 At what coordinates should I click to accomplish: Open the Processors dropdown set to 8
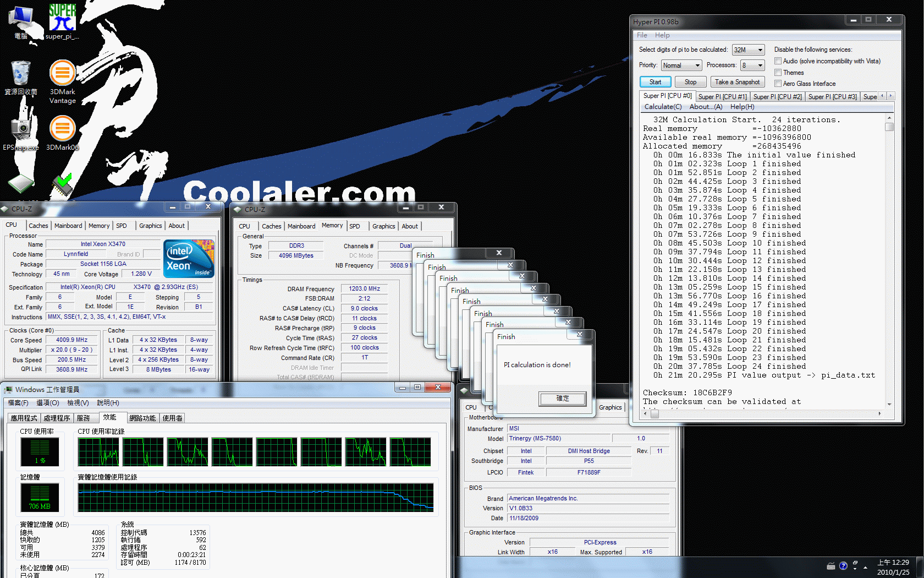tap(752, 65)
